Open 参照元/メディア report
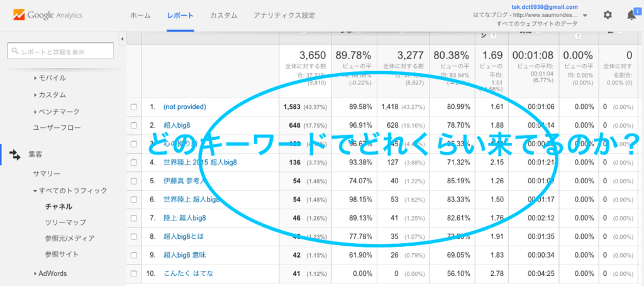The image size is (644, 286). pos(70,238)
